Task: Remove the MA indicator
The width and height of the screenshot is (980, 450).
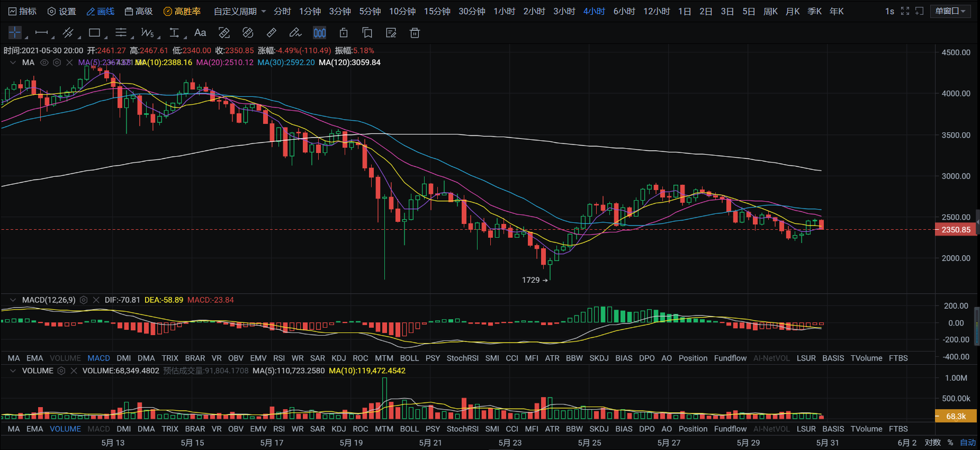Action: [x=69, y=62]
